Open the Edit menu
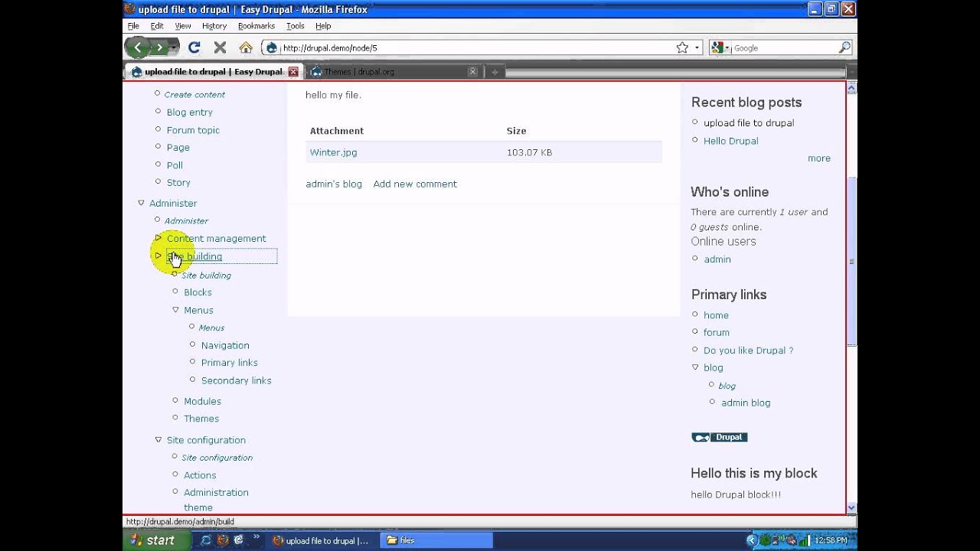 157,26
